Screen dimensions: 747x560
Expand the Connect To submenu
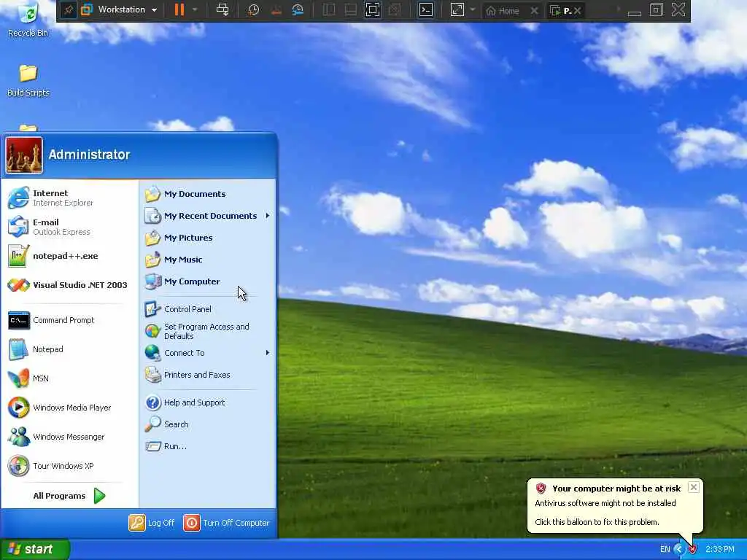(208, 353)
